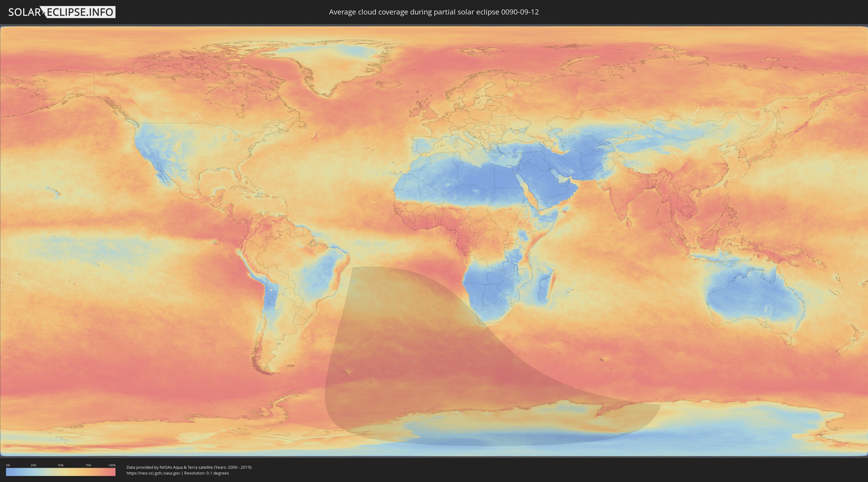The width and height of the screenshot is (868, 482).
Task: Click the cloud coverage color gradient legend bar
Action: coord(61,472)
